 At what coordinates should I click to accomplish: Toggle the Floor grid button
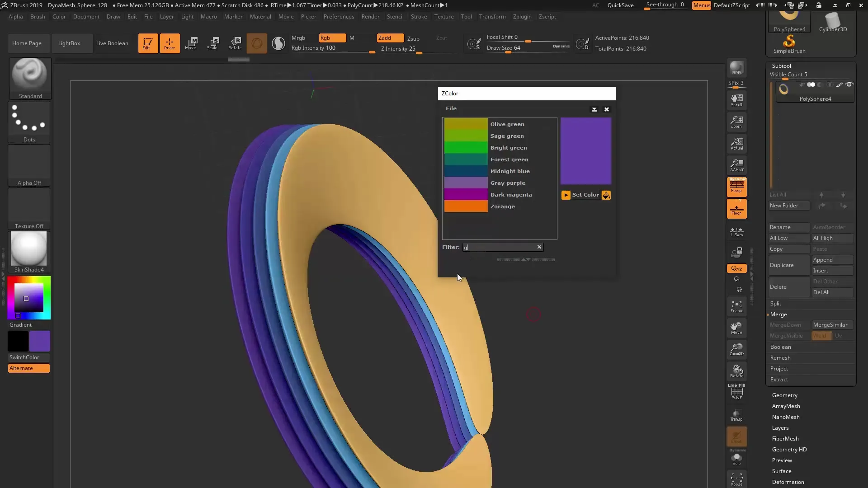tap(736, 209)
